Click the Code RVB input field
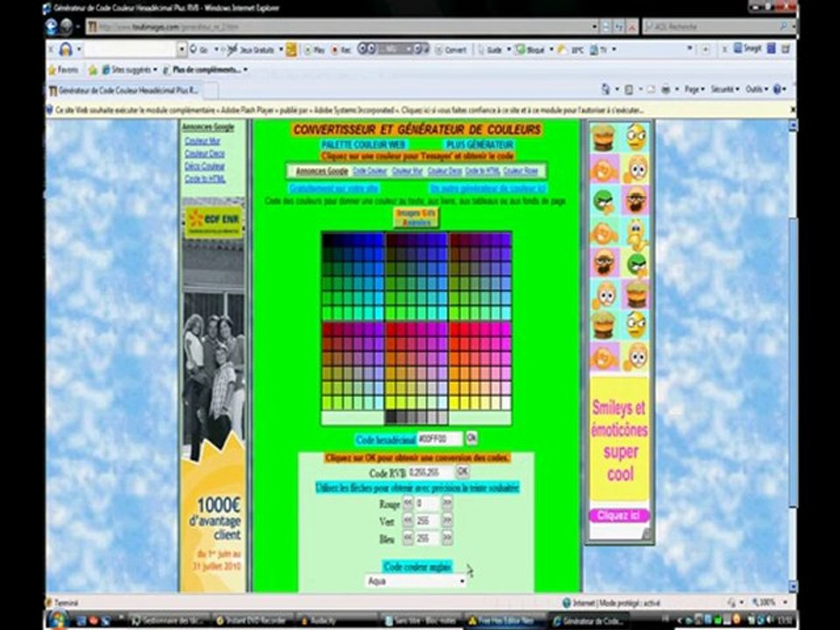This screenshot has height=630, width=840. pos(430,472)
